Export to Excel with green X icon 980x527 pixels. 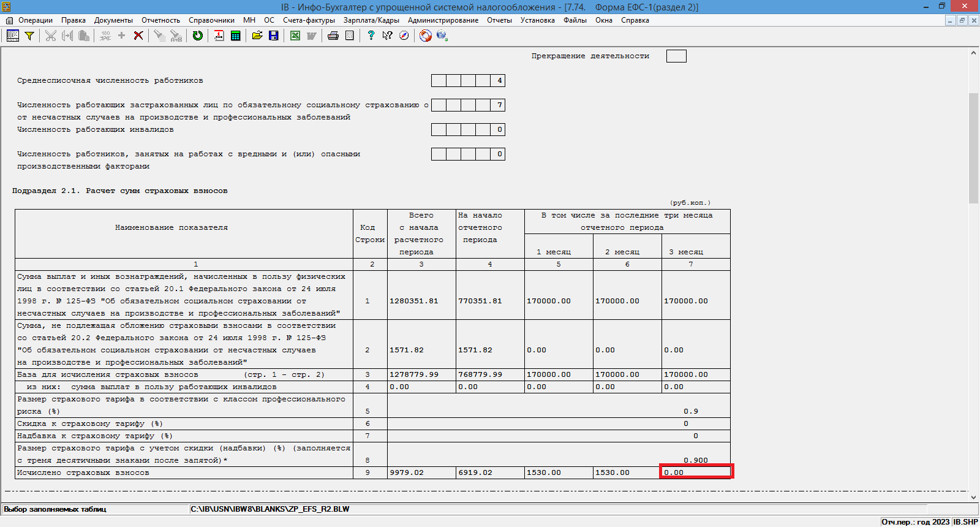pos(295,36)
